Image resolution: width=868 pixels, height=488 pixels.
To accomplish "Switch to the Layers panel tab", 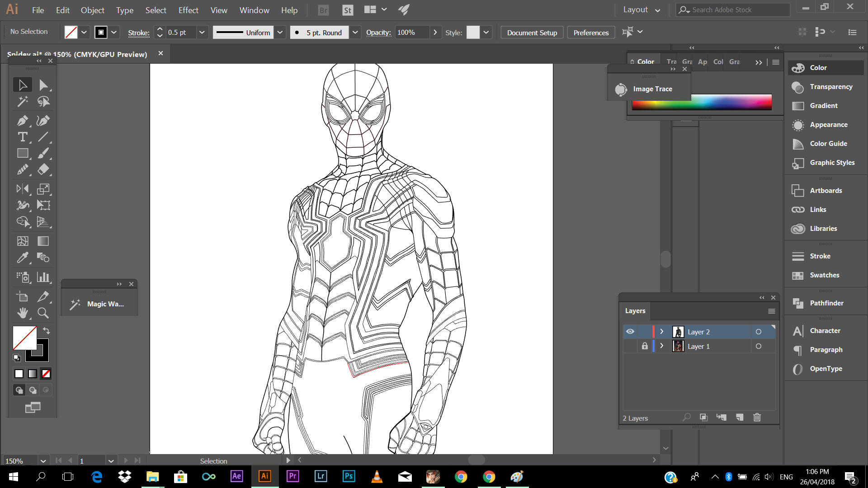I will (x=635, y=311).
